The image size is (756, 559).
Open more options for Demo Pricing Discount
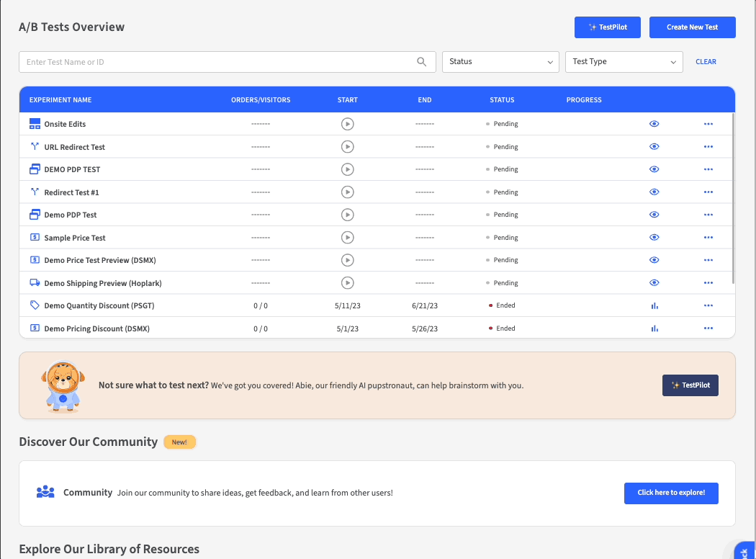pyautogui.click(x=708, y=328)
